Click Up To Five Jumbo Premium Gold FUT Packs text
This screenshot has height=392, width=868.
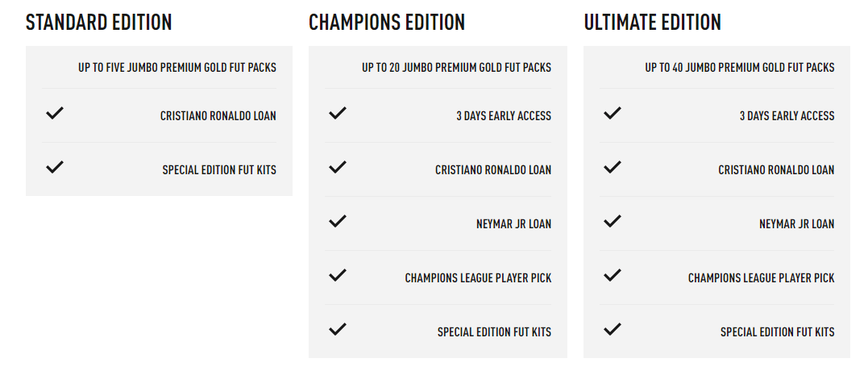point(177,68)
